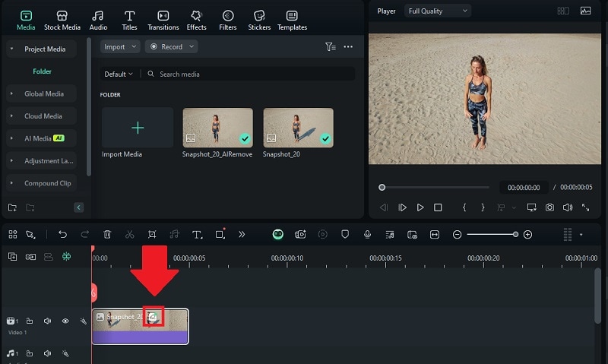Switch to the Transitions tab
This screenshot has height=364, width=608.
pyautogui.click(x=163, y=21)
